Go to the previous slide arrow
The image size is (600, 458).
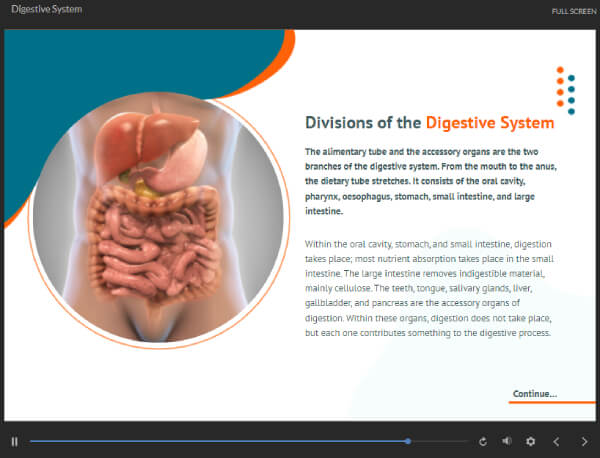coord(557,441)
